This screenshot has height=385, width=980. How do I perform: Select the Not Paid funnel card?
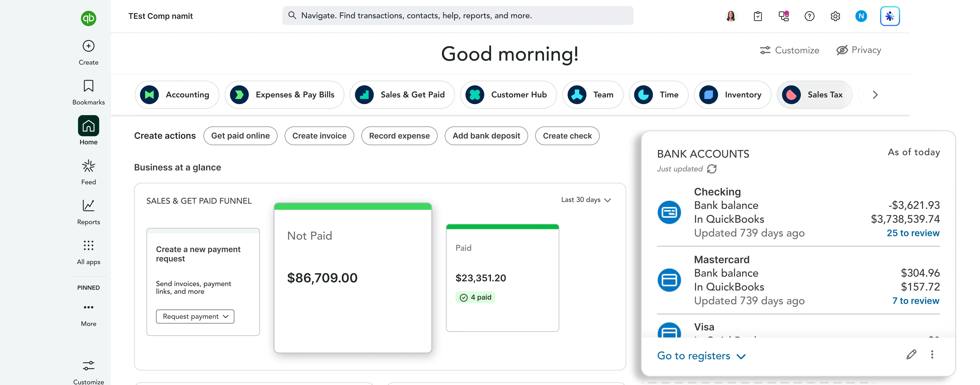353,278
